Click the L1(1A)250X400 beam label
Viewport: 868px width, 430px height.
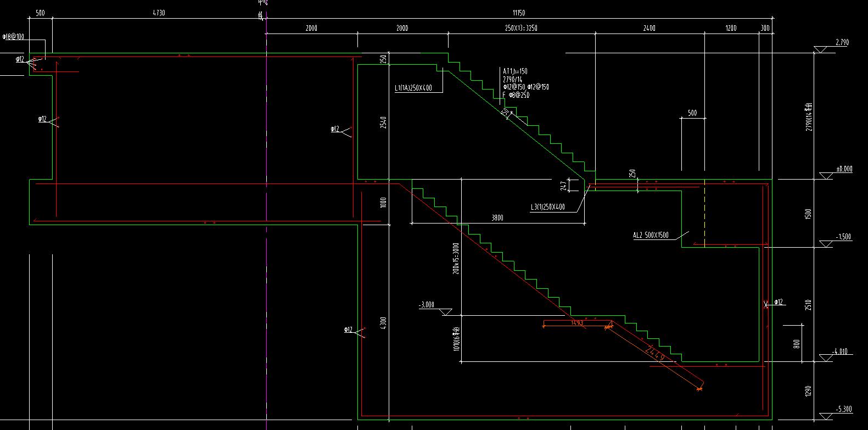pyautogui.click(x=413, y=88)
